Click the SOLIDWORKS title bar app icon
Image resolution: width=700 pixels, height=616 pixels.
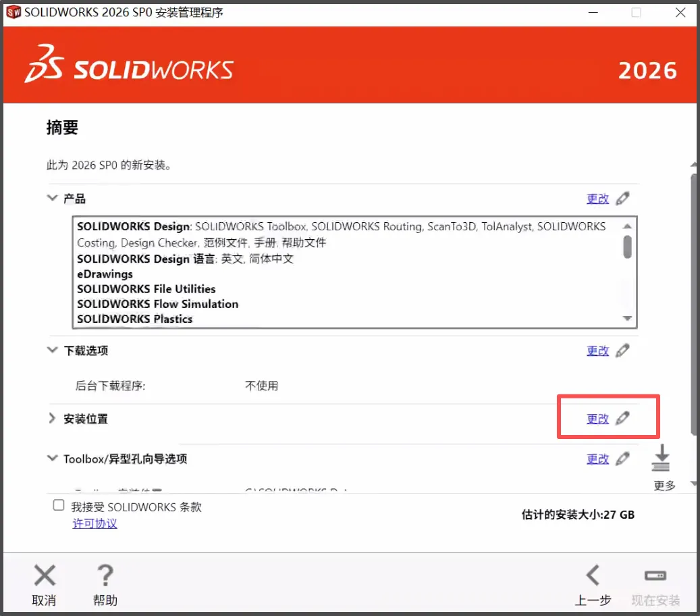[x=14, y=12]
